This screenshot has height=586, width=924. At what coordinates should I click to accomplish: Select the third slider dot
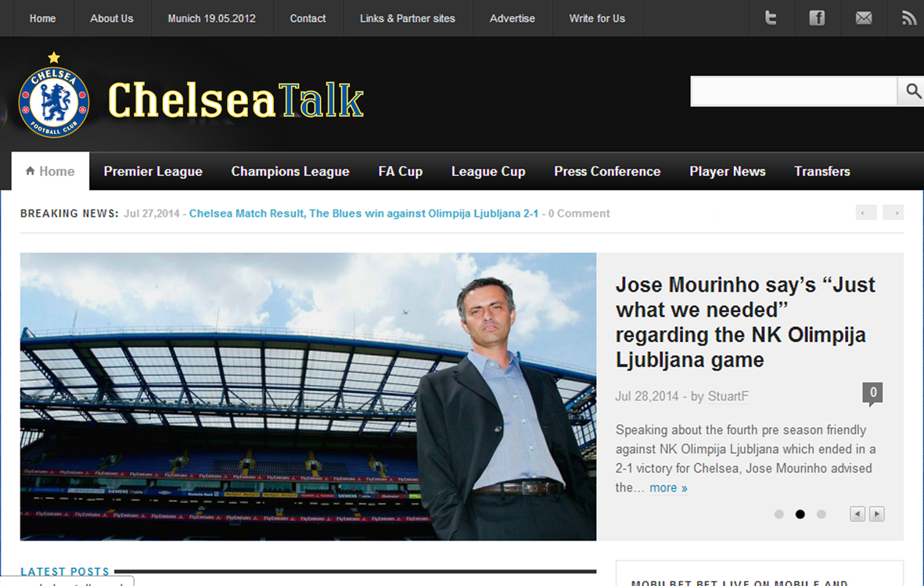click(x=821, y=514)
